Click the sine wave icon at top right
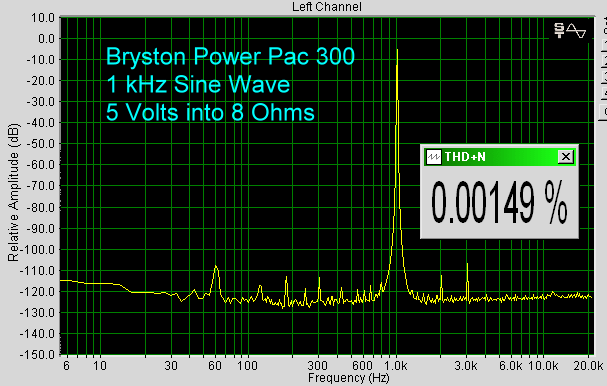Image resolution: width=607 pixels, height=386 pixels. tap(576, 31)
